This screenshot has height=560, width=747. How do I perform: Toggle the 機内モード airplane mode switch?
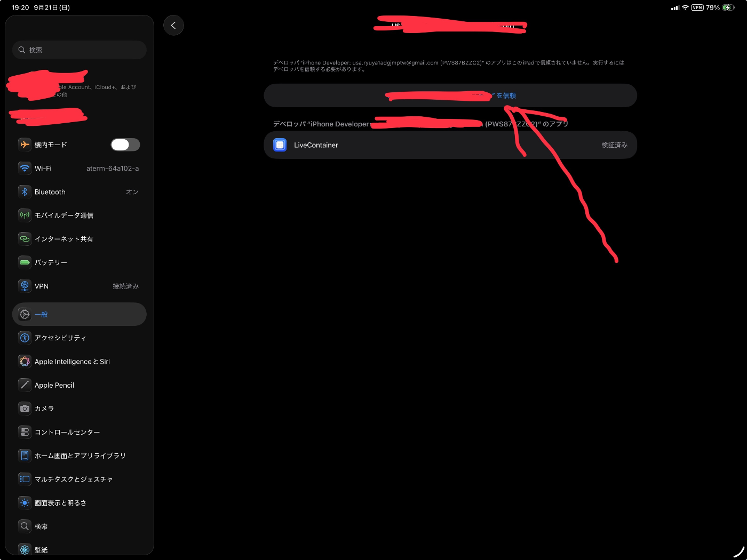(x=125, y=145)
